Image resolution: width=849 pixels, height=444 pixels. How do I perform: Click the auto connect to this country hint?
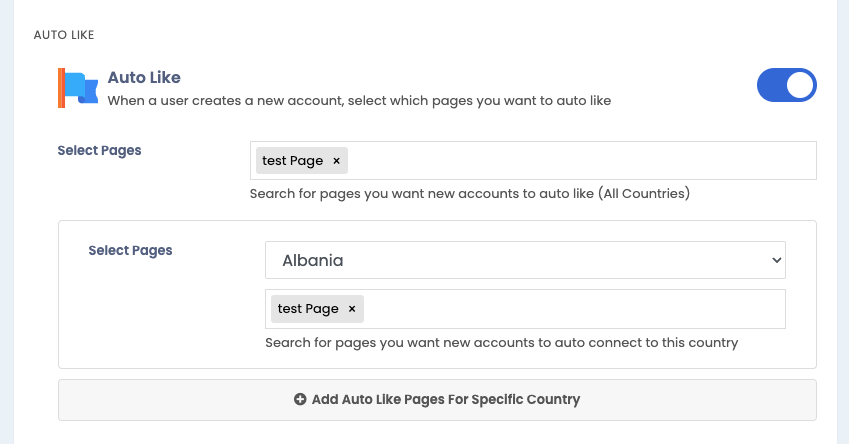[x=501, y=343]
